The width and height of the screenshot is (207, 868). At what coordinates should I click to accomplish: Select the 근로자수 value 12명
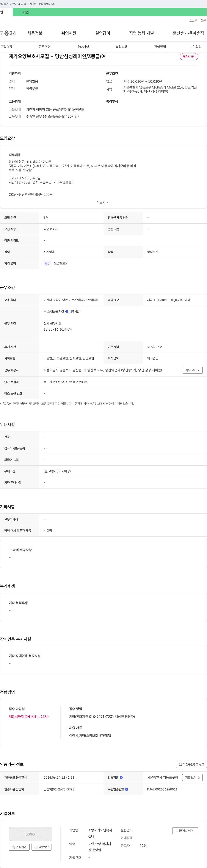click(143, 845)
